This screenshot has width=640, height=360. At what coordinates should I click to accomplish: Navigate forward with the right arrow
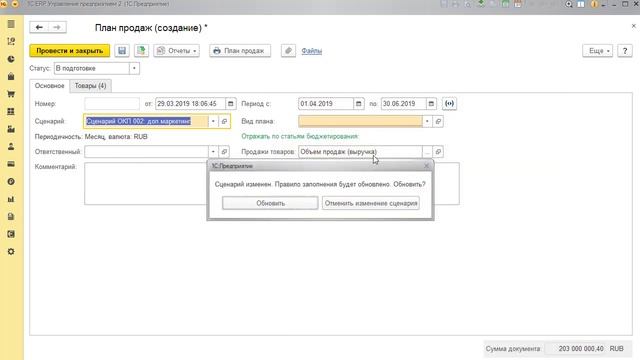click(57, 27)
